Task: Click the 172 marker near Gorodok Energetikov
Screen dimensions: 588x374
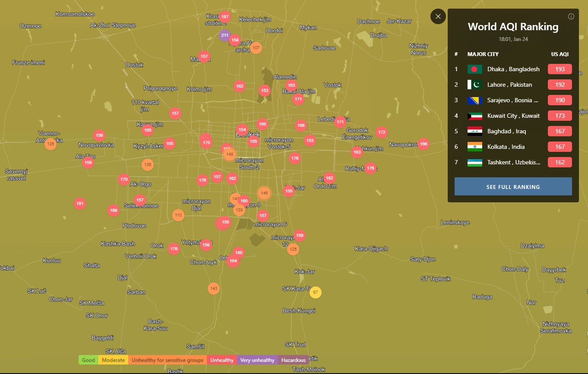Action: coord(381,132)
